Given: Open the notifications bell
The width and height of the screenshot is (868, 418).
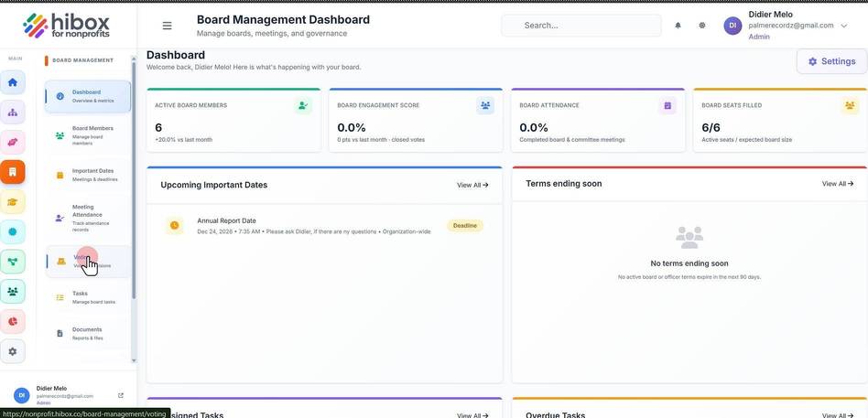Looking at the screenshot, I should tap(678, 26).
